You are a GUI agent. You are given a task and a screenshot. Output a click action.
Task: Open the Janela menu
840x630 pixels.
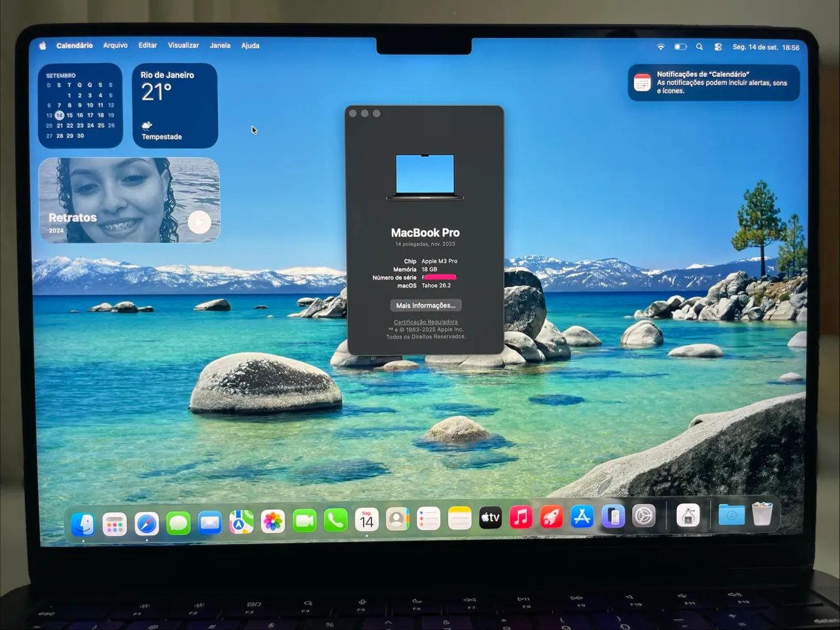tap(220, 45)
